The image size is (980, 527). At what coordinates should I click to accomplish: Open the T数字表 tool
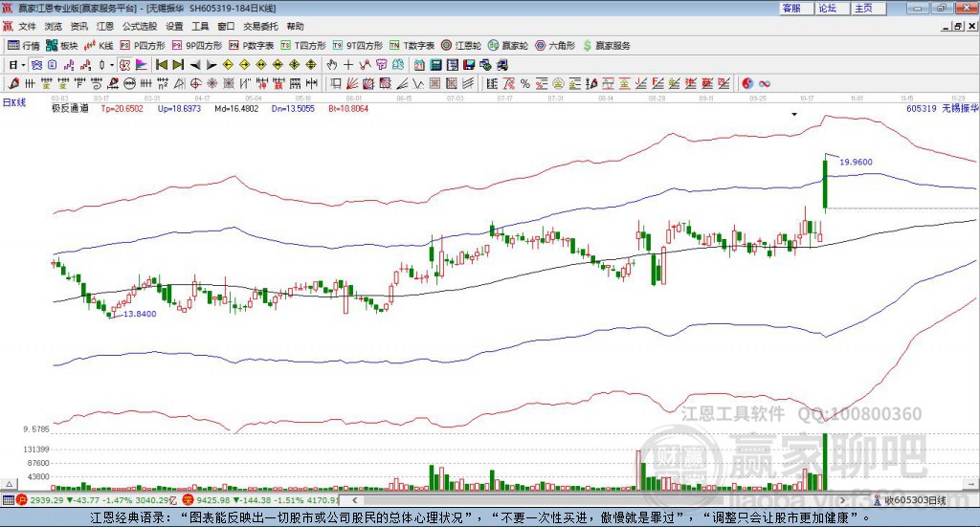pos(412,46)
